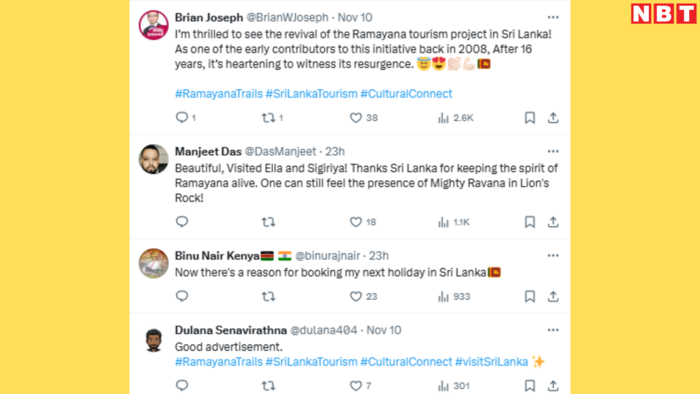Open Brian Joseph's profile picture
The width and height of the screenshot is (700, 394).
pos(154,25)
